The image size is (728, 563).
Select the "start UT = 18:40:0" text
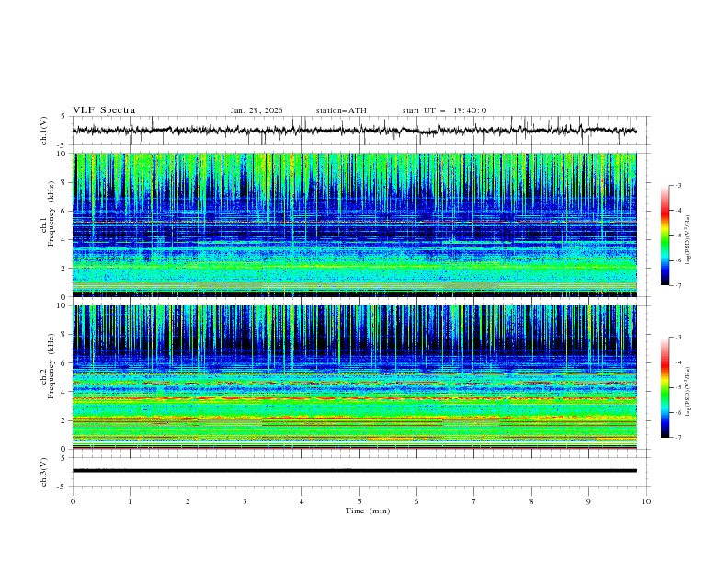(x=444, y=110)
